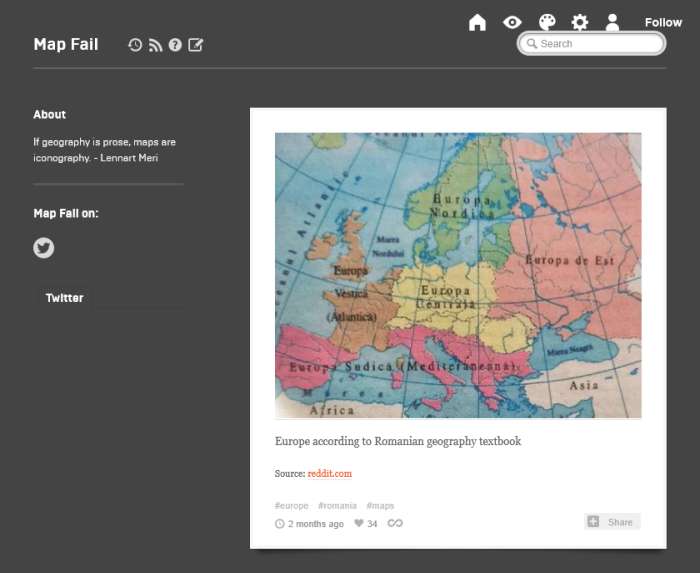Viewport: 700px width, 573px height.
Task: Click the eye icon in top bar
Action: tap(512, 22)
